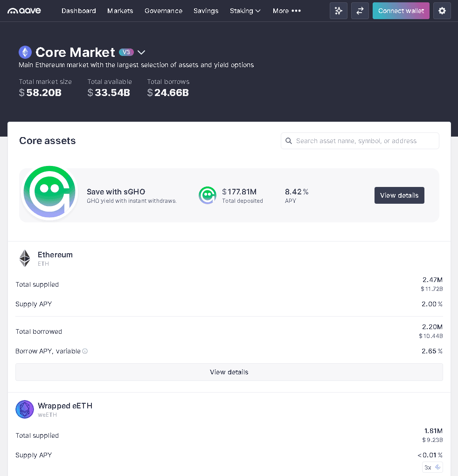Open Ethereum asset View details

tap(229, 372)
